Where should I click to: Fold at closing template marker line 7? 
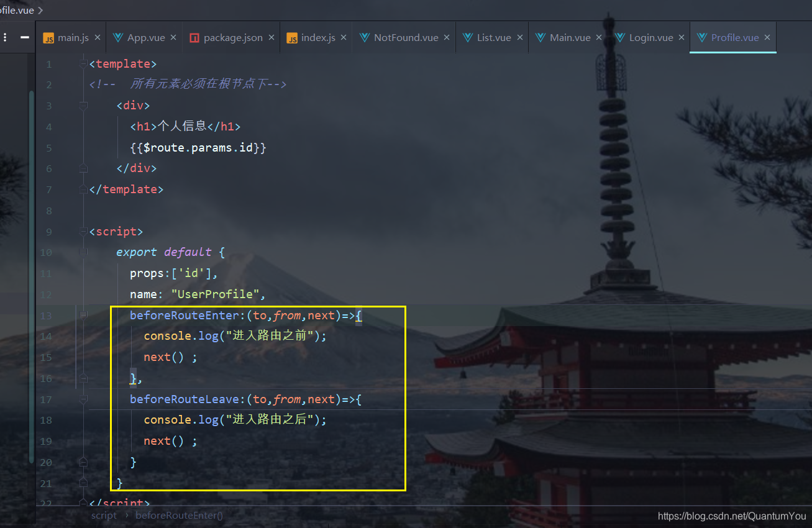[83, 189]
